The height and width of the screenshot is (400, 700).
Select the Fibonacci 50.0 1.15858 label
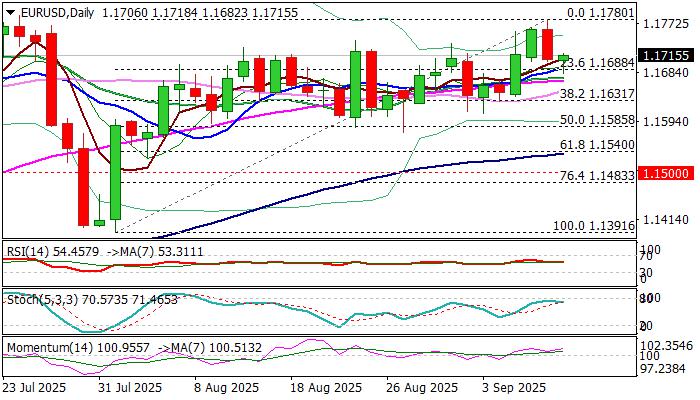[597, 120]
